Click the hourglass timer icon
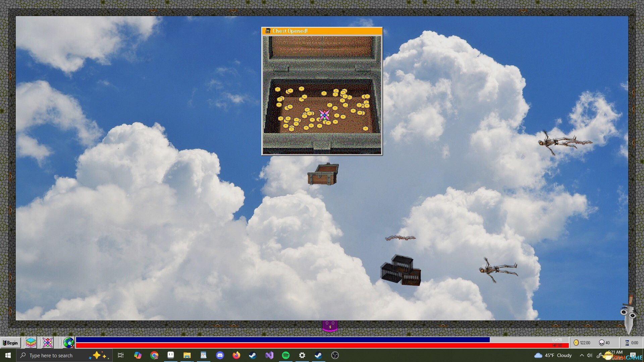Viewport: 644px width, 362px height. (x=627, y=343)
